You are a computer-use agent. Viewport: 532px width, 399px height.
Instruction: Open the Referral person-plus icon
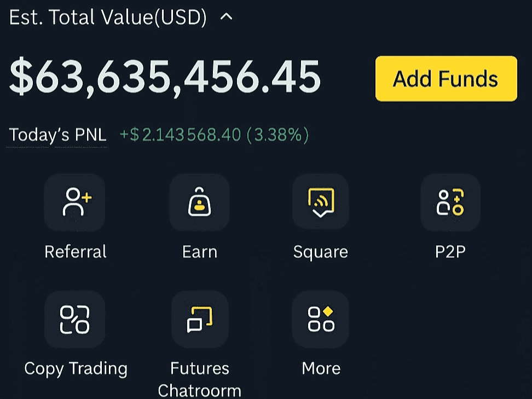coord(74,202)
